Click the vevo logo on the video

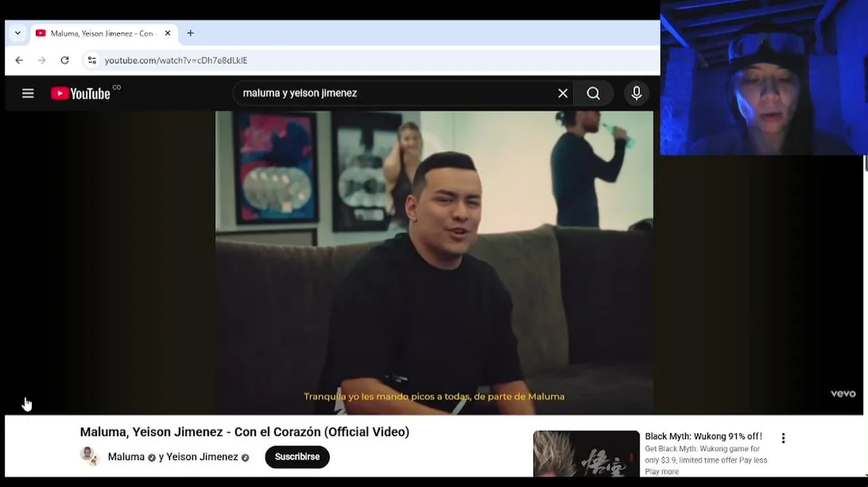843,394
